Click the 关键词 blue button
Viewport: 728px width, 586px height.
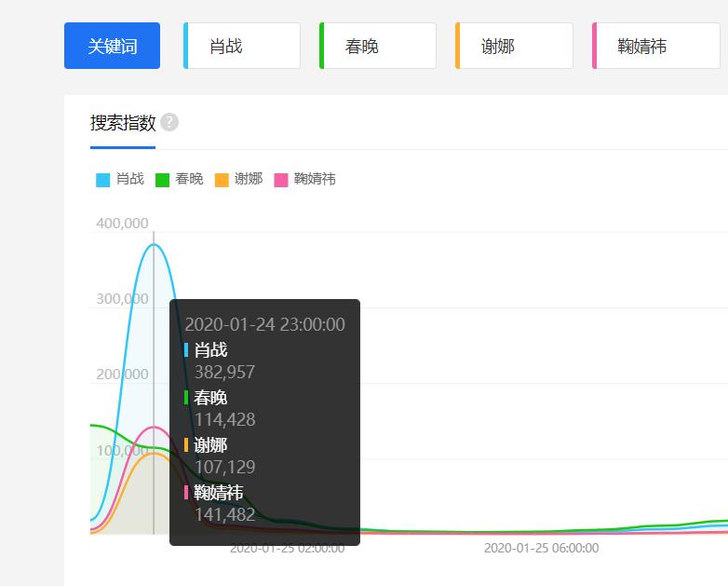tap(112, 46)
